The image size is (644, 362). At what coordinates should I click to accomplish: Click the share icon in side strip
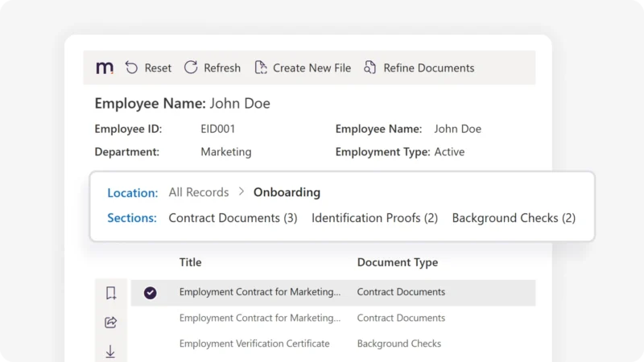click(x=111, y=323)
